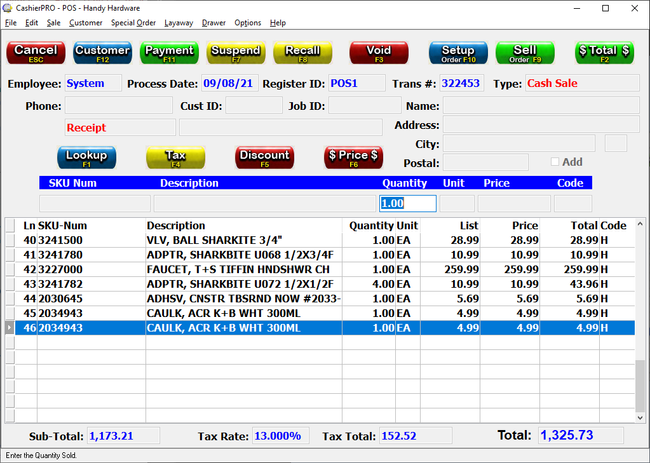Apply a discount with Discount F5

pyautogui.click(x=264, y=158)
